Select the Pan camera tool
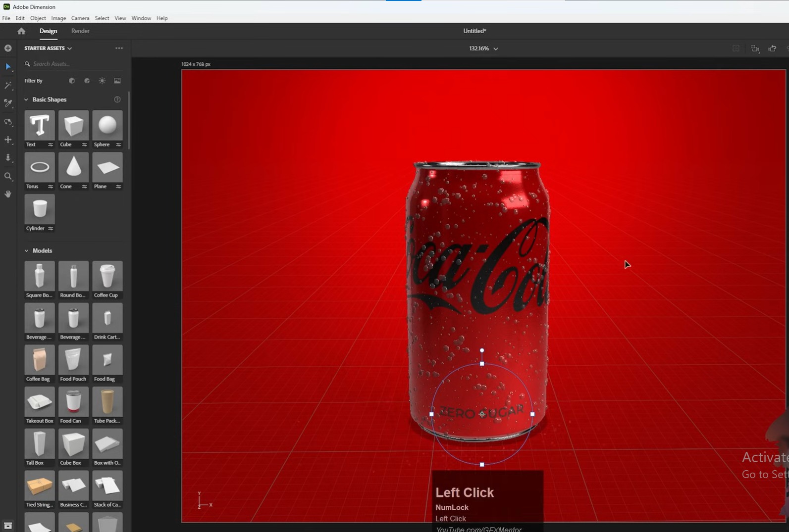 [8, 140]
